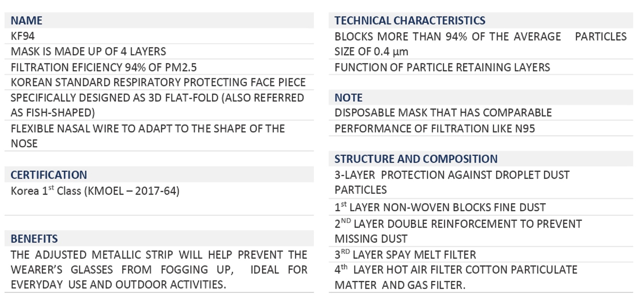Image resolution: width=644 pixels, height=308 pixels.
Task: Click the Korean standard respiratory face piece row
Action: click(x=158, y=82)
